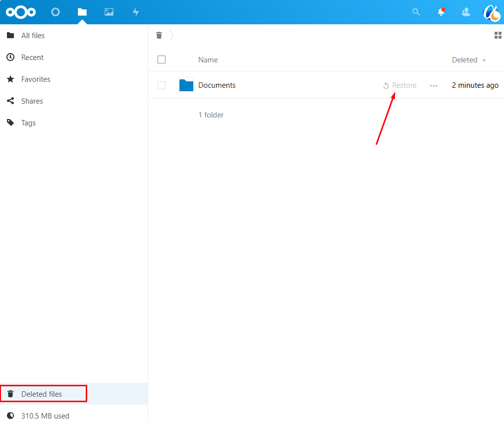504x423 pixels.
Task: Switch to grid view icon
Action: (498, 35)
